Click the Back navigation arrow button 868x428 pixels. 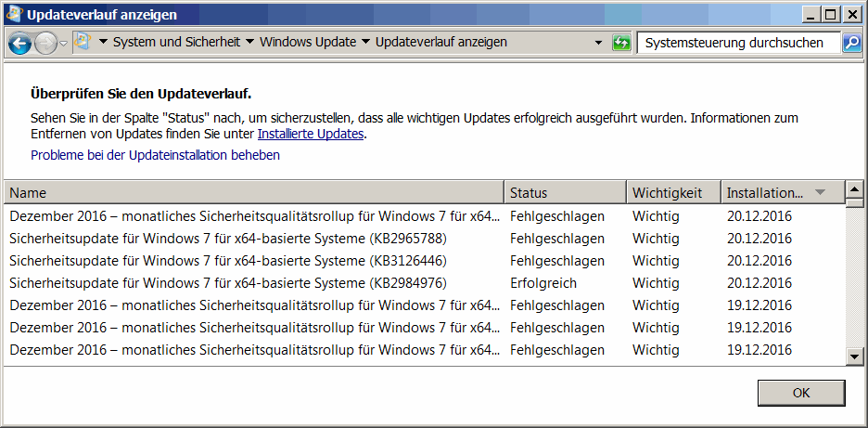click(19, 43)
